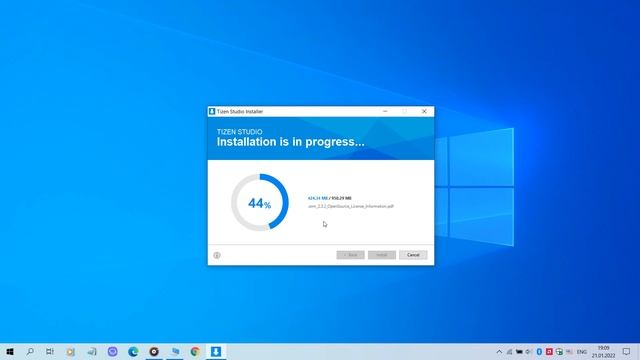Open the battery tray icon
Screen dimensions: 640x360
click(x=519, y=352)
